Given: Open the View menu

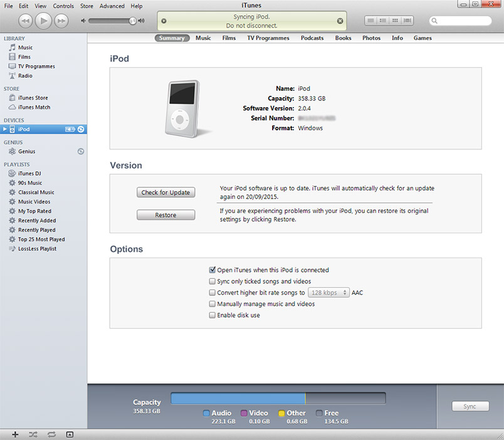Looking at the screenshot, I should (x=41, y=6).
